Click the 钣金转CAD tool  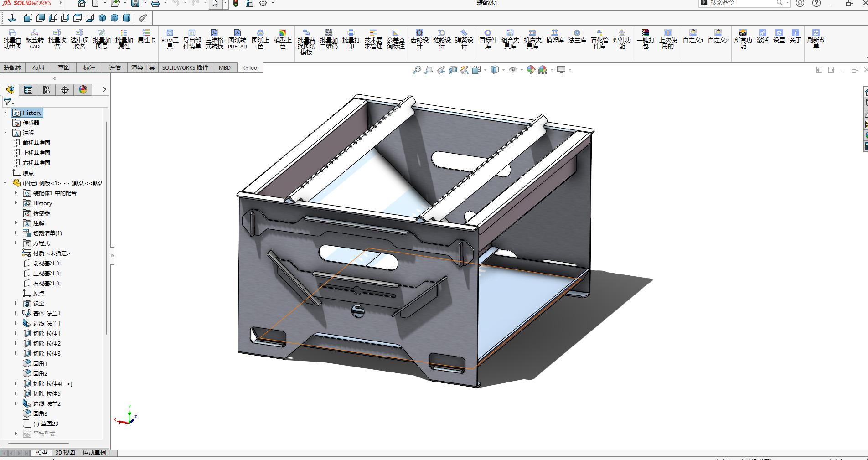click(x=35, y=39)
